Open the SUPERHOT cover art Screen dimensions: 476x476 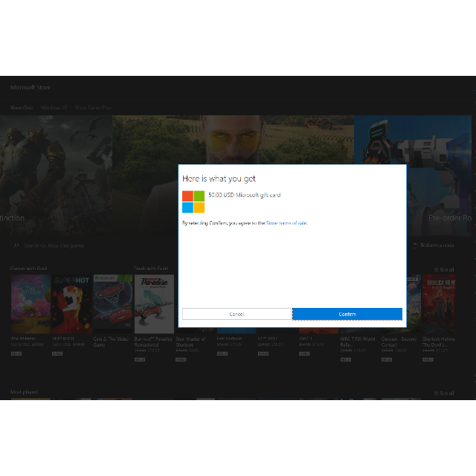click(71, 304)
